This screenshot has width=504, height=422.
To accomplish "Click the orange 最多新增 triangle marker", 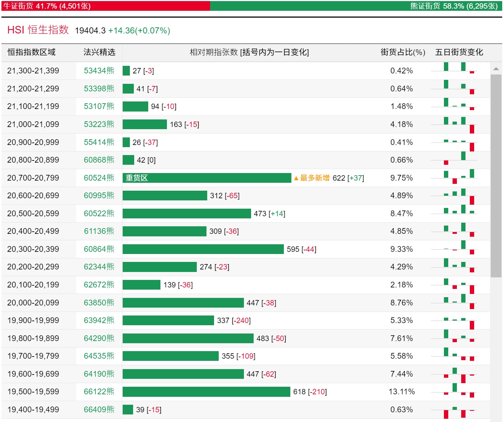I will click(296, 178).
